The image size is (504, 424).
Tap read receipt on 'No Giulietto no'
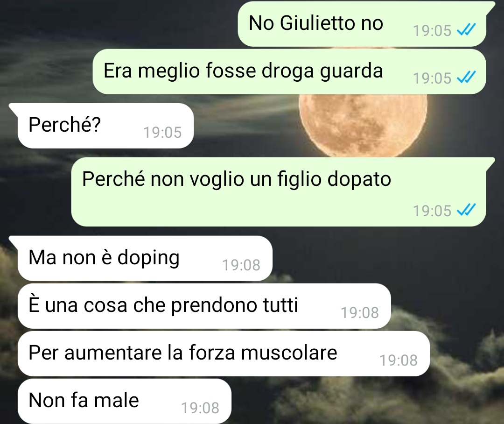pos(466,30)
